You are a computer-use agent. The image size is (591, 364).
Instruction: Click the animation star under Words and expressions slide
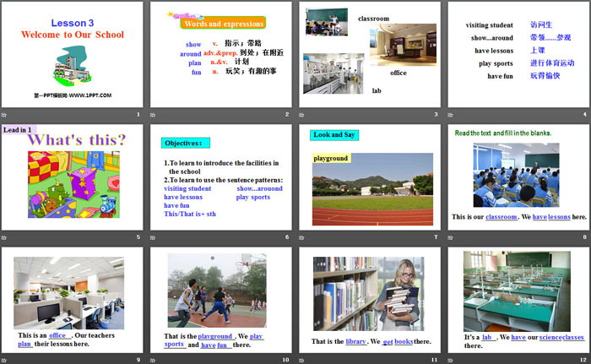click(x=155, y=112)
